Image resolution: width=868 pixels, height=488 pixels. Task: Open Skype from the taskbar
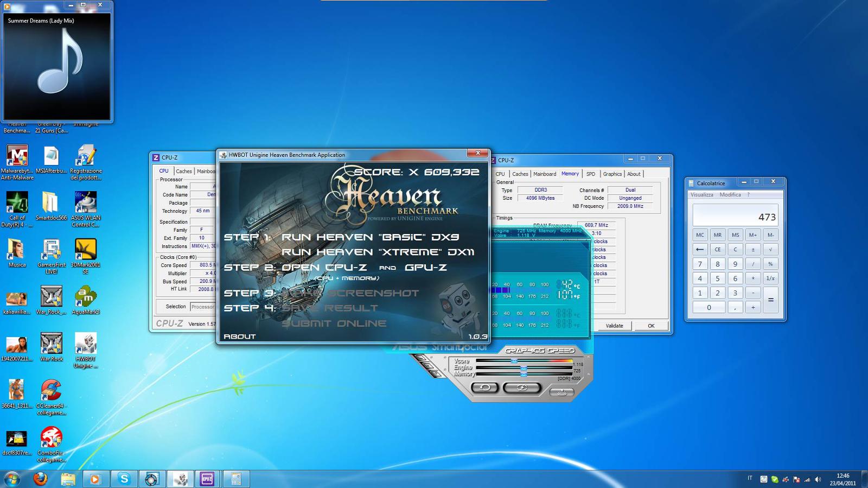click(x=124, y=479)
